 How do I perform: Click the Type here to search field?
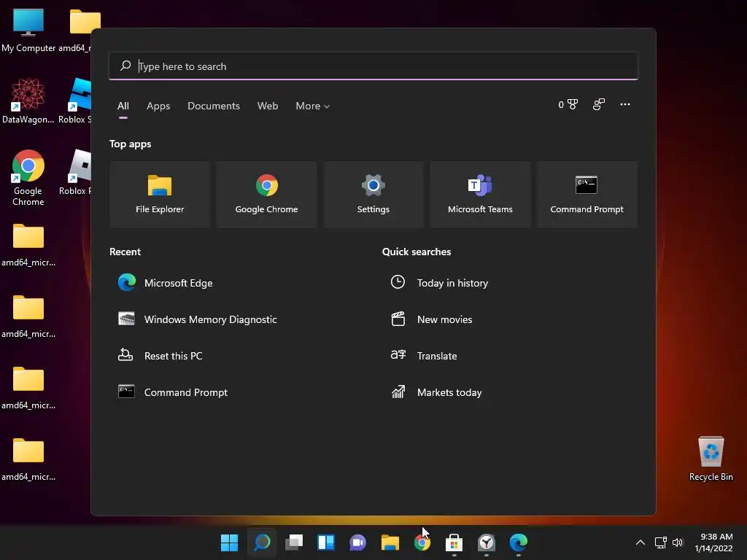373,66
